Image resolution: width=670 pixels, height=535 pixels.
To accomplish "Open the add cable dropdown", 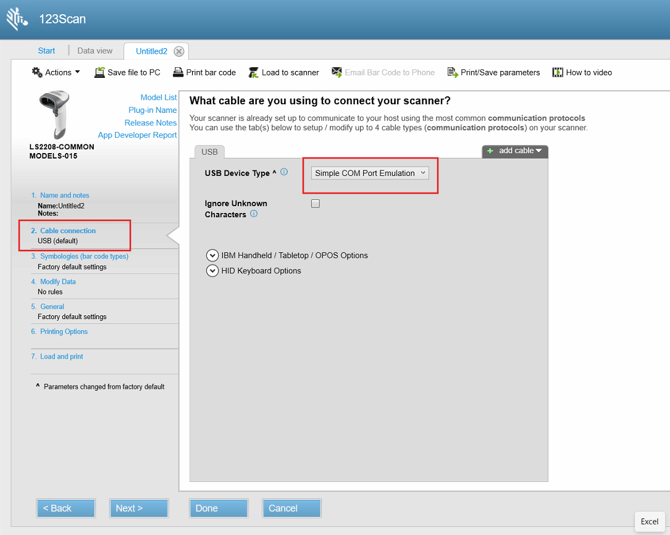I will click(515, 151).
